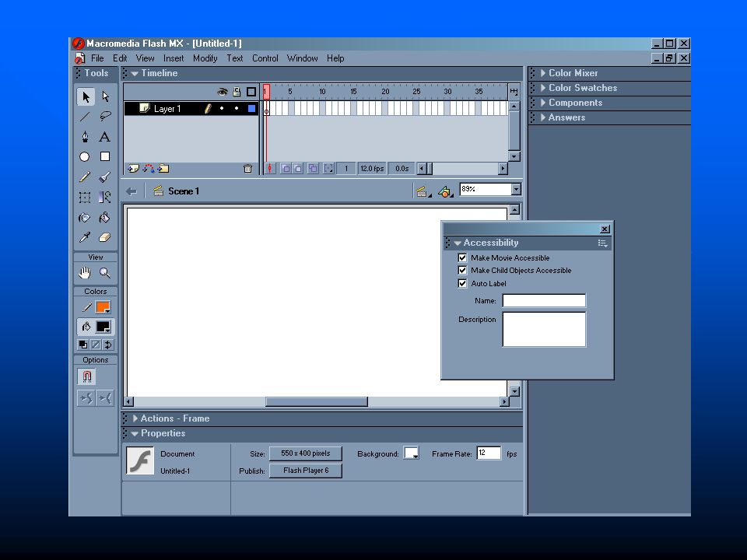The height and width of the screenshot is (560, 747).
Task: Click the No Color button
Action: click(96, 345)
